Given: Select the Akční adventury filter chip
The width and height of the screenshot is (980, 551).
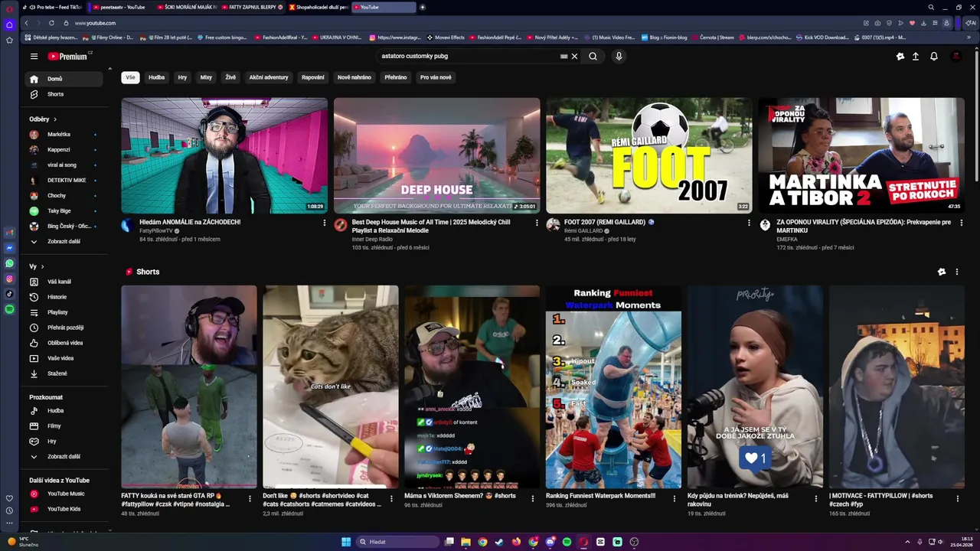Looking at the screenshot, I should point(269,77).
